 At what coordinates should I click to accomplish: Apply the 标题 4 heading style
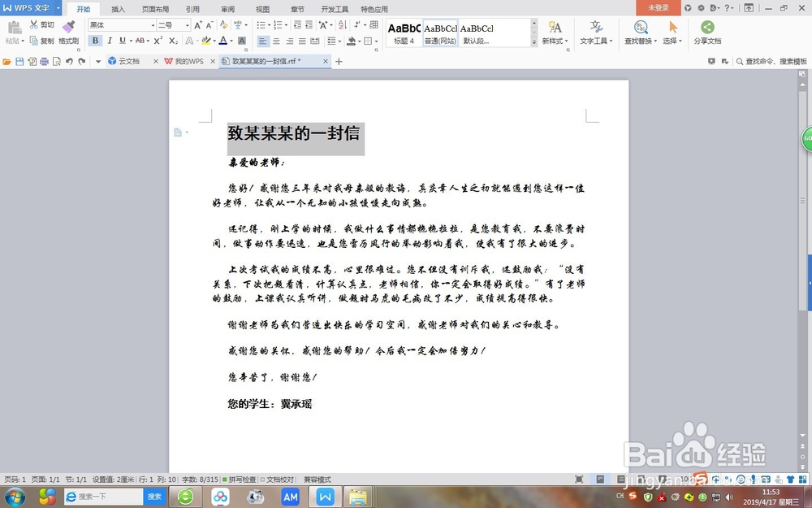click(x=404, y=33)
